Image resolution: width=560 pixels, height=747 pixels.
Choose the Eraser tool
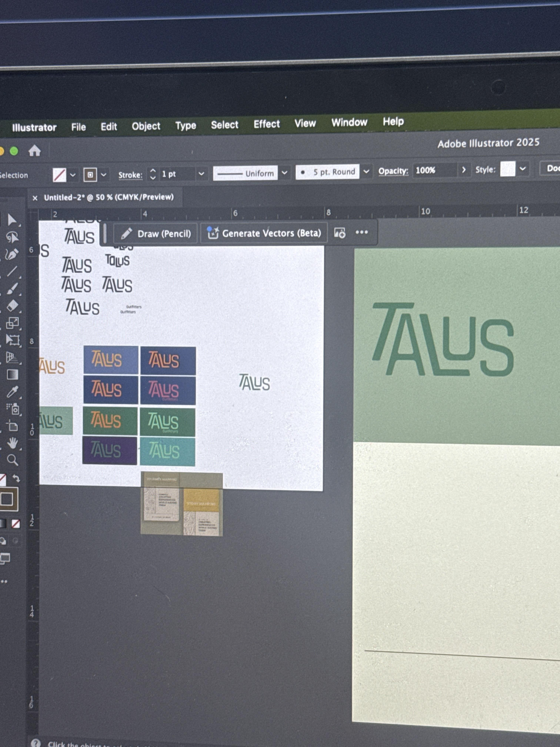(12, 306)
